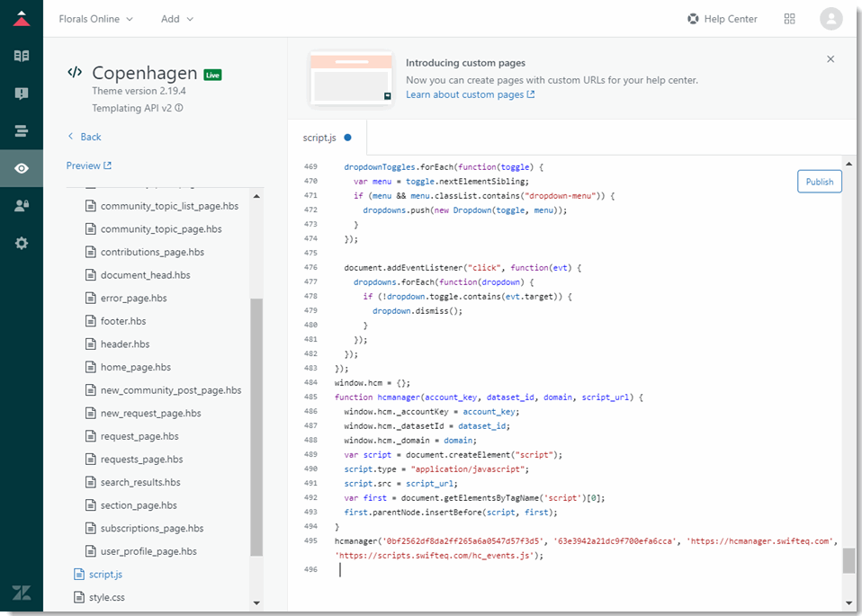
Task: Click the Publish button
Action: tap(819, 182)
